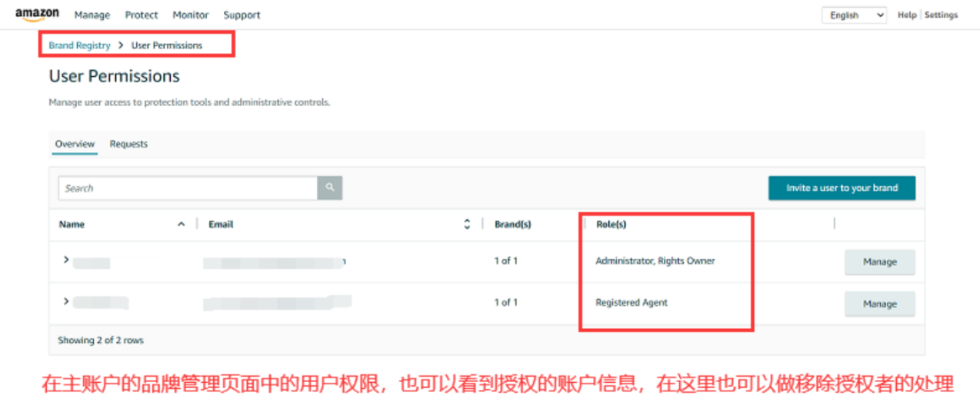The height and width of the screenshot is (419, 980).
Task: Open the Monitor menu
Action: click(x=191, y=15)
